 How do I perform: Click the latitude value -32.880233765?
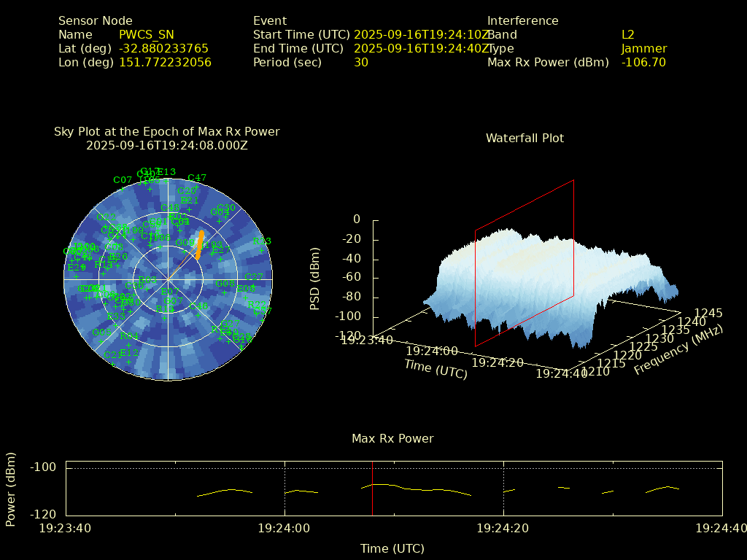163,49
